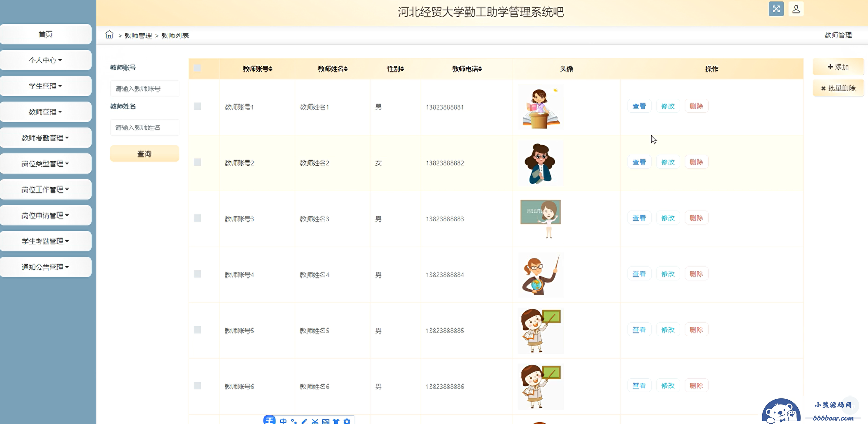Click the 查询 search button
The image size is (868, 424).
pyautogui.click(x=145, y=153)
